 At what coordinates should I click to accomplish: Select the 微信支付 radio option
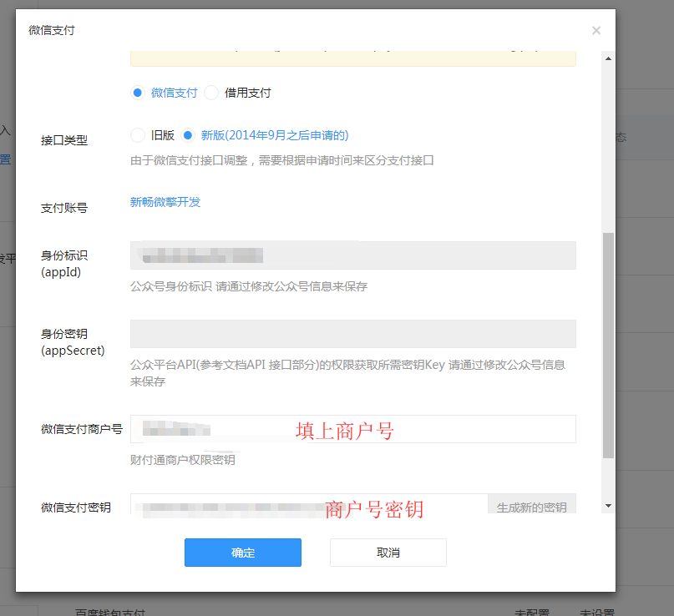click(x=138, y=93)
